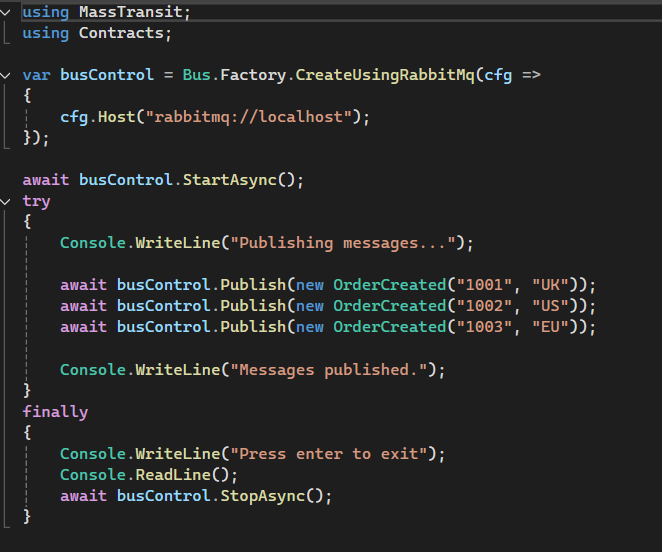The height and width of the screenshot is (552, 662).
Task: Click the "Messages published." string literal
Action: click(x=332, y=369)
